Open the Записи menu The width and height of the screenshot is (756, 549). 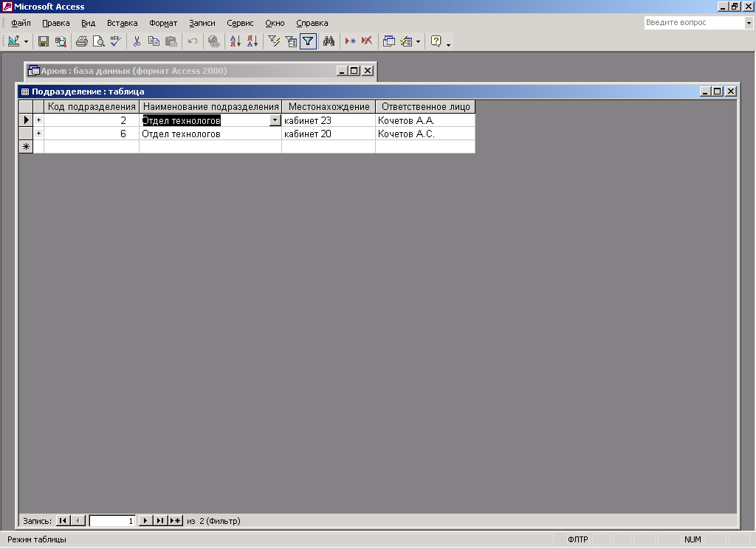click(x=202, y=23)
